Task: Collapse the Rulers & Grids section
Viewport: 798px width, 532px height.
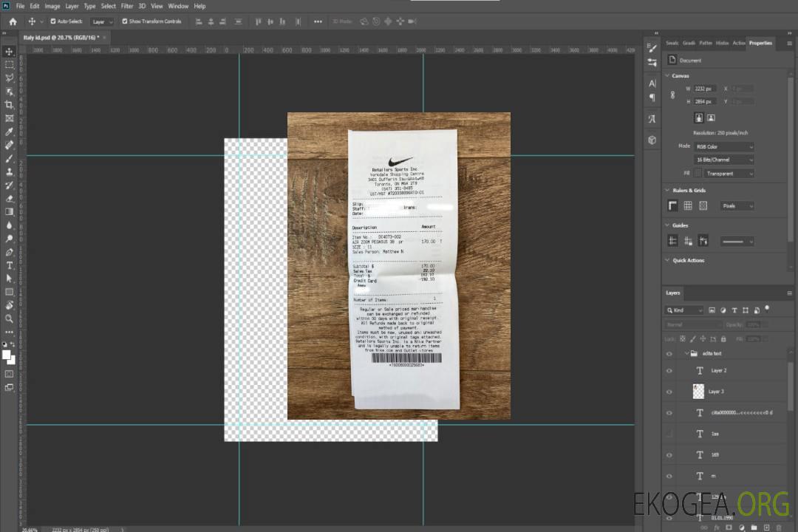Action: (x=667, y=190)
